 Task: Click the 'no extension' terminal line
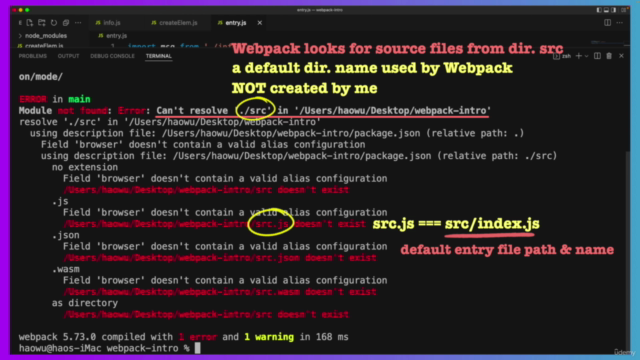(85, 167)
